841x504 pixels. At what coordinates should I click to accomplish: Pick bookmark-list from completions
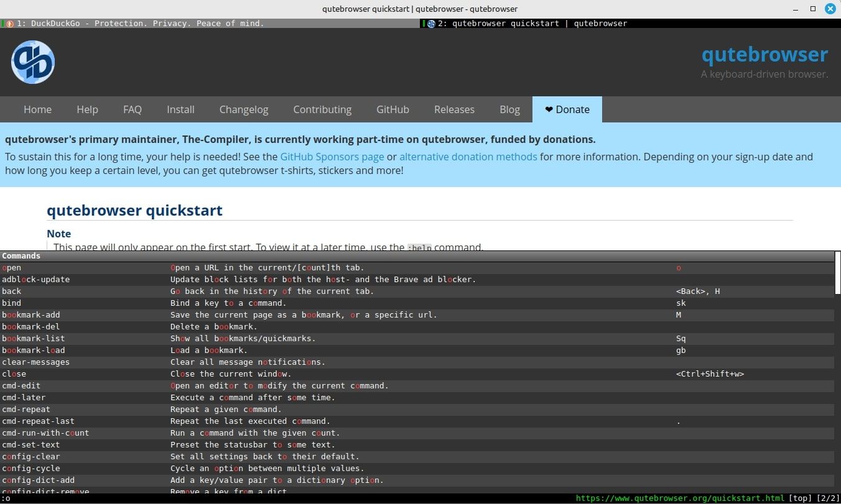pos(417,339)
